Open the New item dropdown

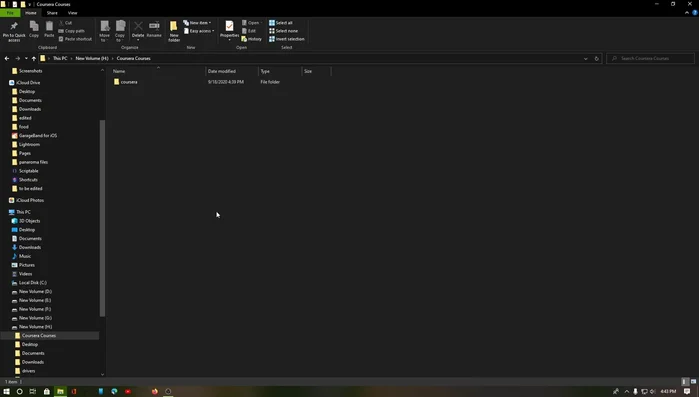tap(197, 23)
